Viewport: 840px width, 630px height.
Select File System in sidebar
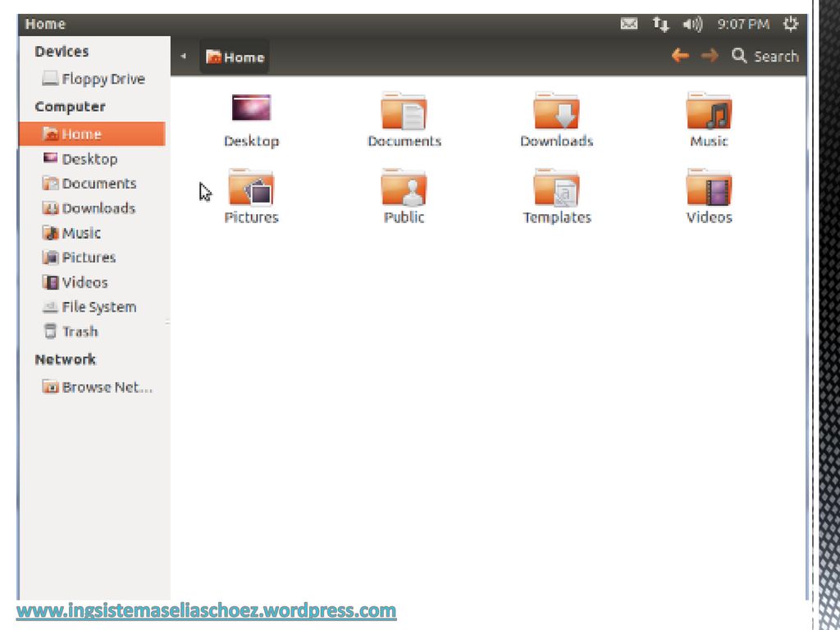pos(89,307)
